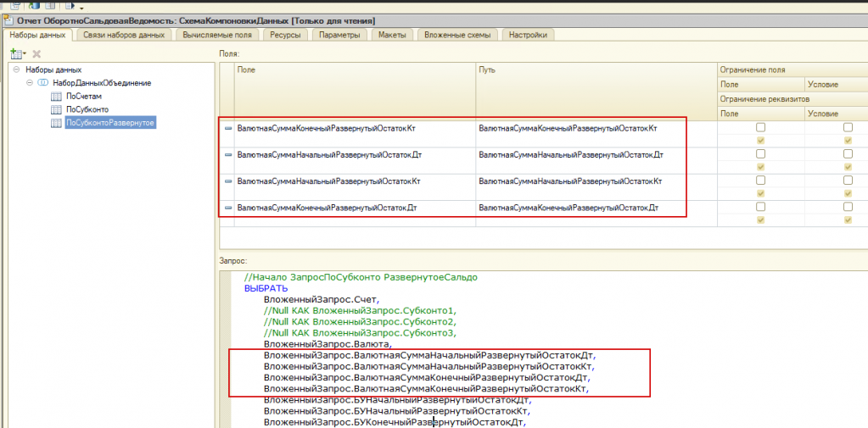Click the delete data set X icon
This screenshot has width=868, height=428.
36,53
